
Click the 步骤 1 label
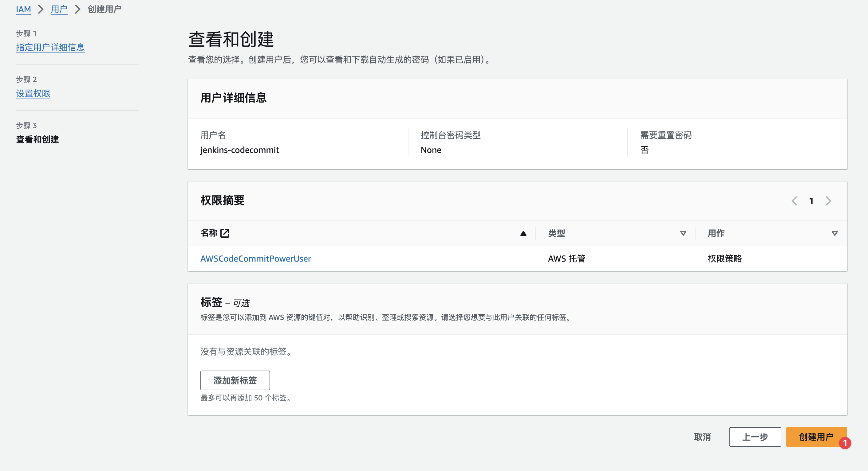click(x=26, y=33)
